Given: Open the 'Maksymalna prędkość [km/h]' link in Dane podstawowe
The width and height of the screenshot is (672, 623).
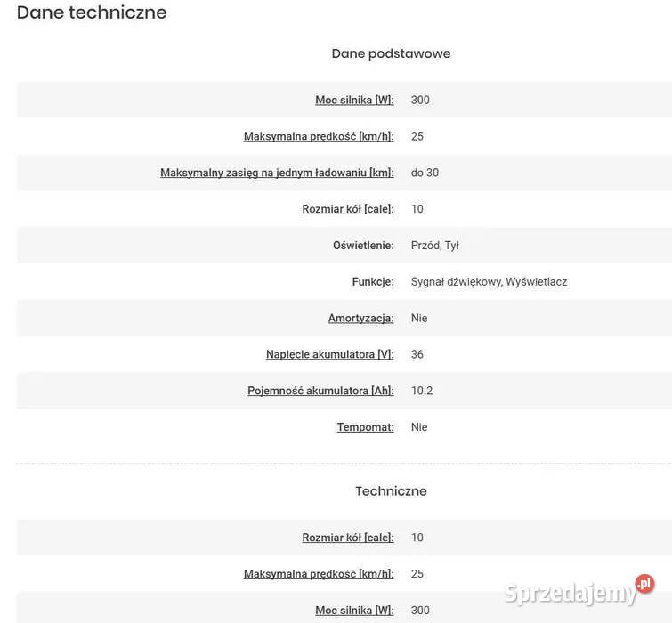Looking at the screenshot, I should click(319, 136).
